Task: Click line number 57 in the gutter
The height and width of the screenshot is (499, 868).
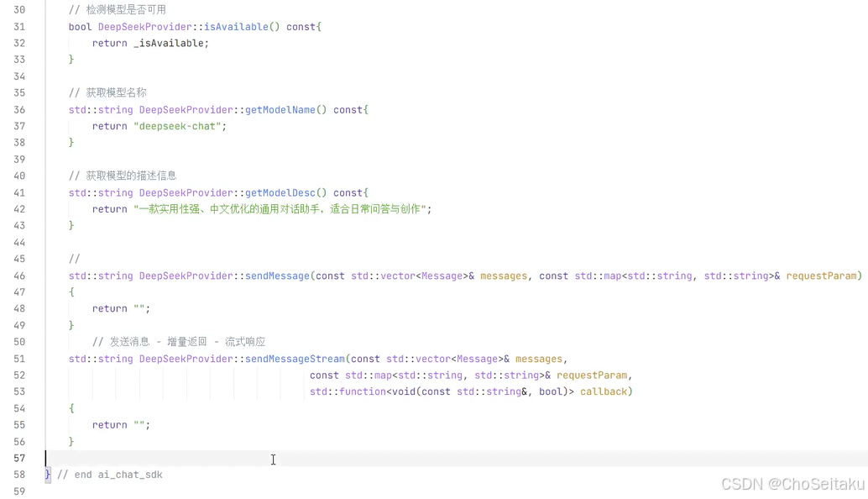Action: [19, 458]
